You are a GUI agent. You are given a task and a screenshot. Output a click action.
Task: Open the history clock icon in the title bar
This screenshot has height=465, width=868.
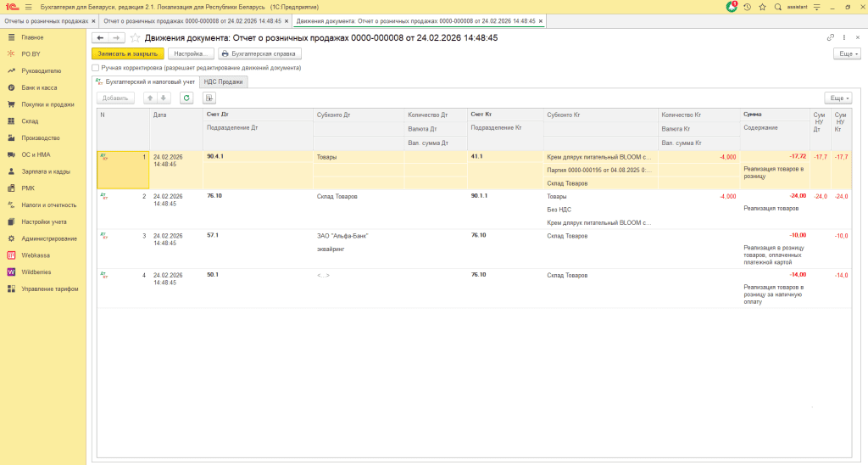click(748, 6)
